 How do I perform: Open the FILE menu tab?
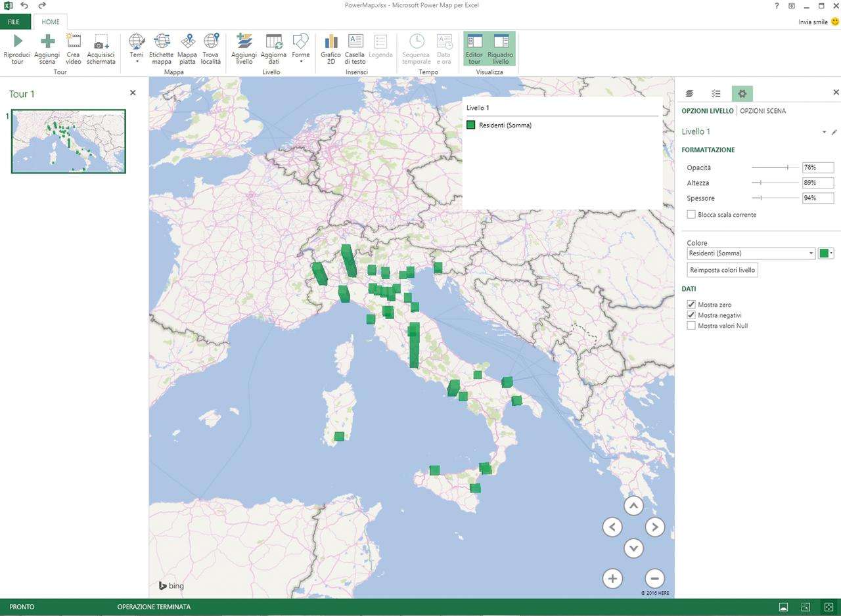pos(15,22)
